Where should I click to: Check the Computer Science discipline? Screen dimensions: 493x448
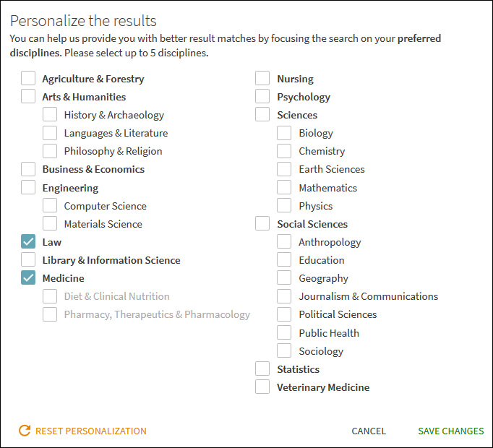click(50, 206)
